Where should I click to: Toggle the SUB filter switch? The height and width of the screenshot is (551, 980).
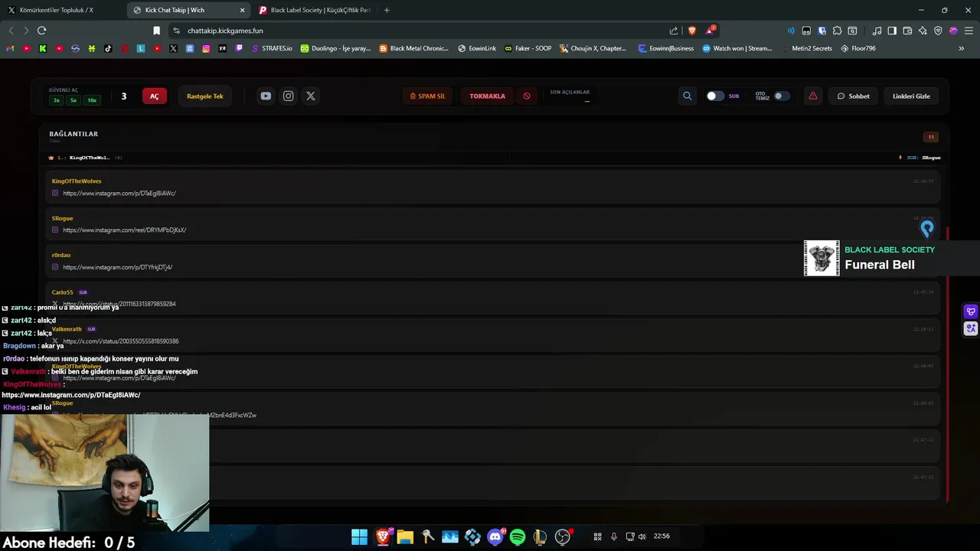point(714,96)
